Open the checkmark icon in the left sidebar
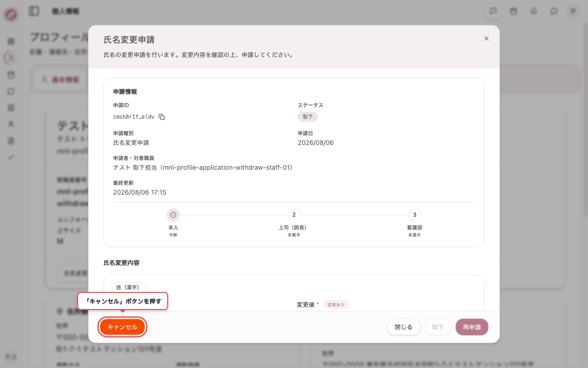The height and width of the screenshot is (368, 588). click(x=11, y=157)
